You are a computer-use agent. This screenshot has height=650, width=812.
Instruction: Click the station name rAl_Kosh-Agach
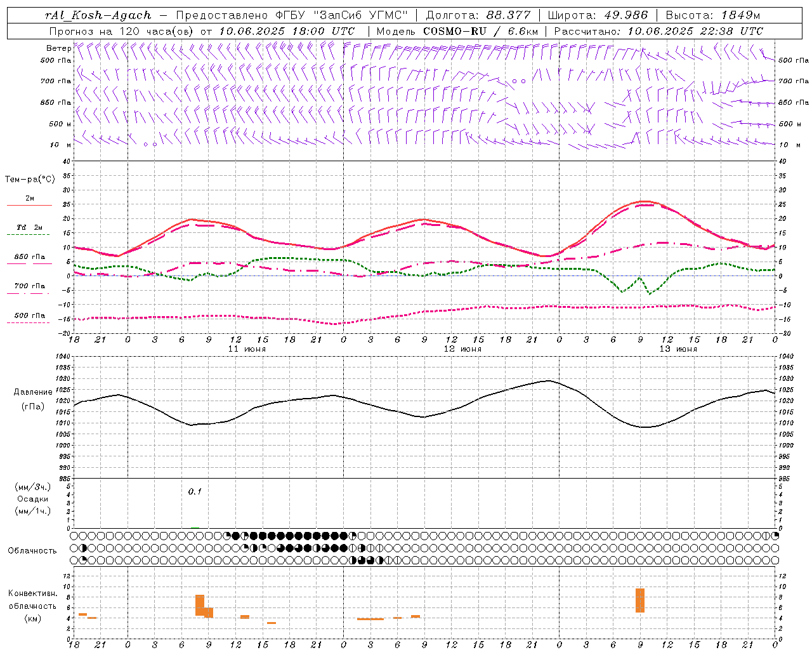(98, 15)
